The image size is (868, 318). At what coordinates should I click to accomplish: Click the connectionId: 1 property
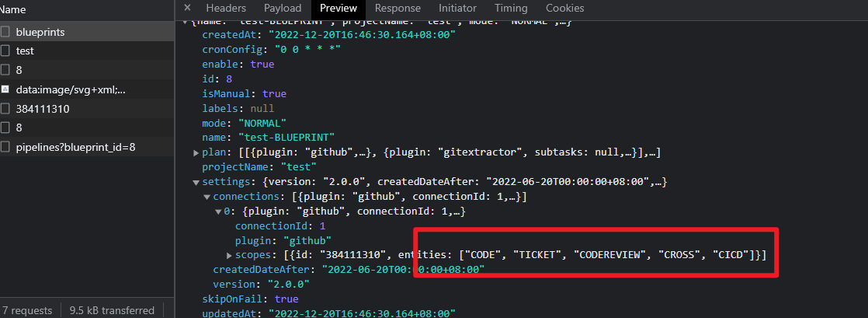[x=280, y=226]
